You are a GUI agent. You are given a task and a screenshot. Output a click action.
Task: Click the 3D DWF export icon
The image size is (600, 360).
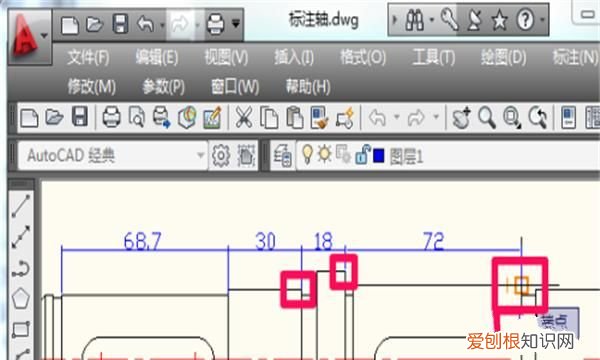tap(187, 117)
